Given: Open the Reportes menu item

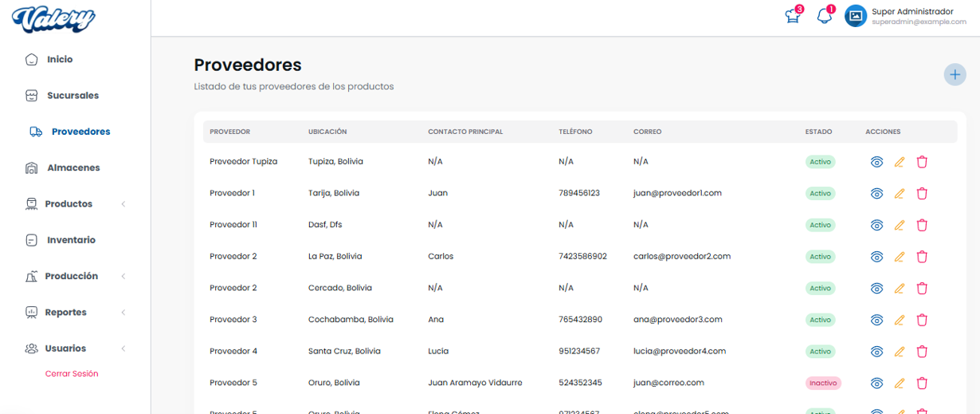Looking at the screenshot, I should click(x=66, y=313).
